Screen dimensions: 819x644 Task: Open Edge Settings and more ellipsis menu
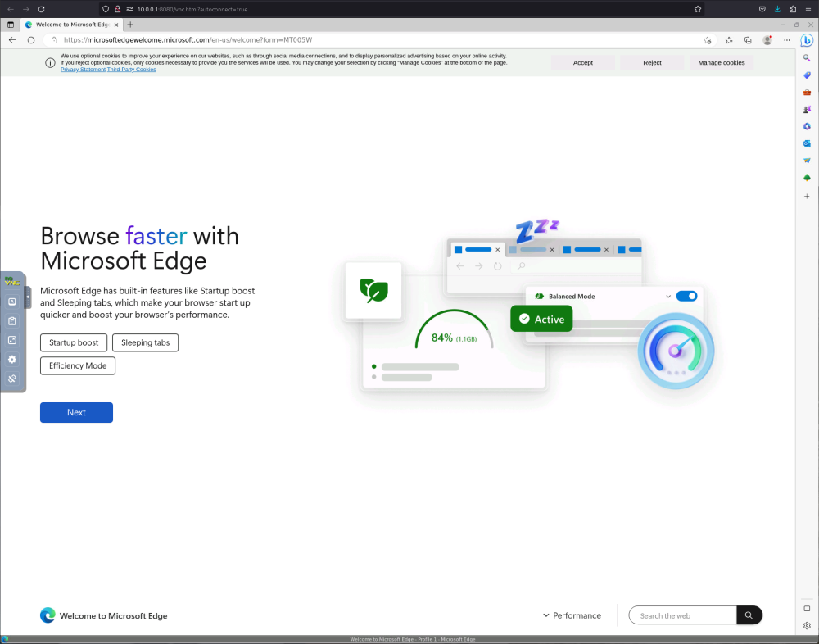786,40
